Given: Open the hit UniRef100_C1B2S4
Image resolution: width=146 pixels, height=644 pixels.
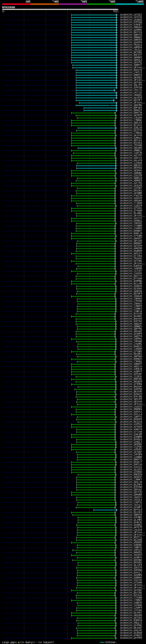Looking at the screenshot, I should 131,206.
